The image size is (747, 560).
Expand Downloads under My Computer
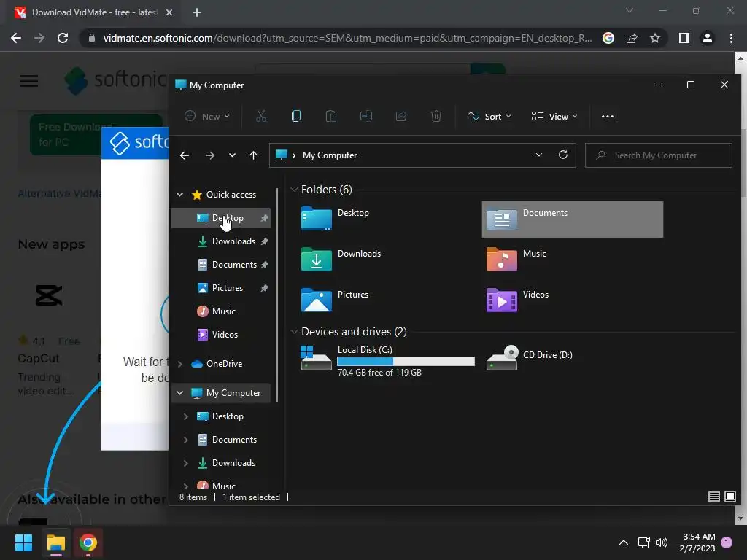pyautogui.click(x=185, y=463)
